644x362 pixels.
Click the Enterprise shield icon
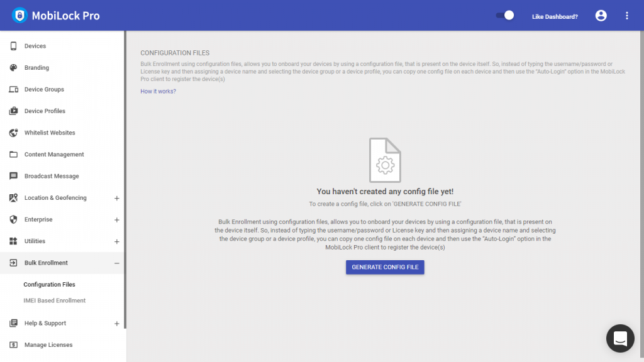[14, 219]
